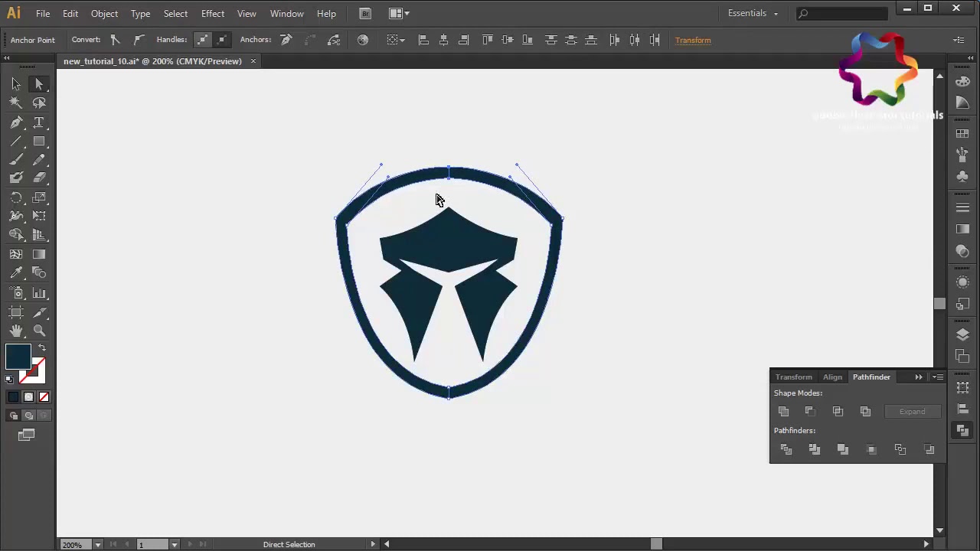The height and width of the screenshot is (551, 980).
Task: Open the Arrange Documents dropdown
Action: pos(399,13)
